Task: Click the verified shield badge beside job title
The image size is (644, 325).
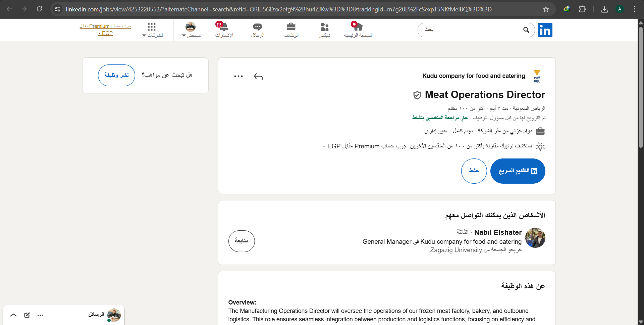Action: pos(417,95)
